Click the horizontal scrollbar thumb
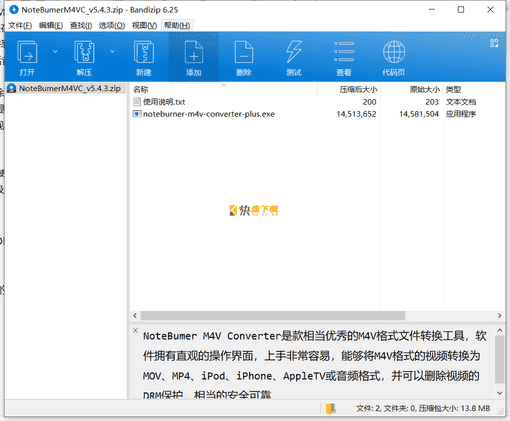This screenshot has width=510, height=421. (x=273, y=315)
